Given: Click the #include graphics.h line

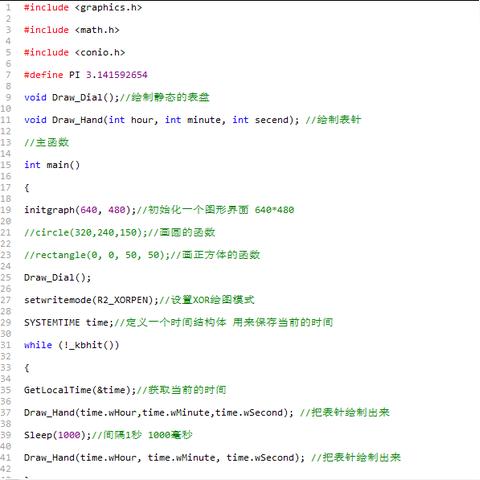Looking at the screenshot, I should 83,7.
